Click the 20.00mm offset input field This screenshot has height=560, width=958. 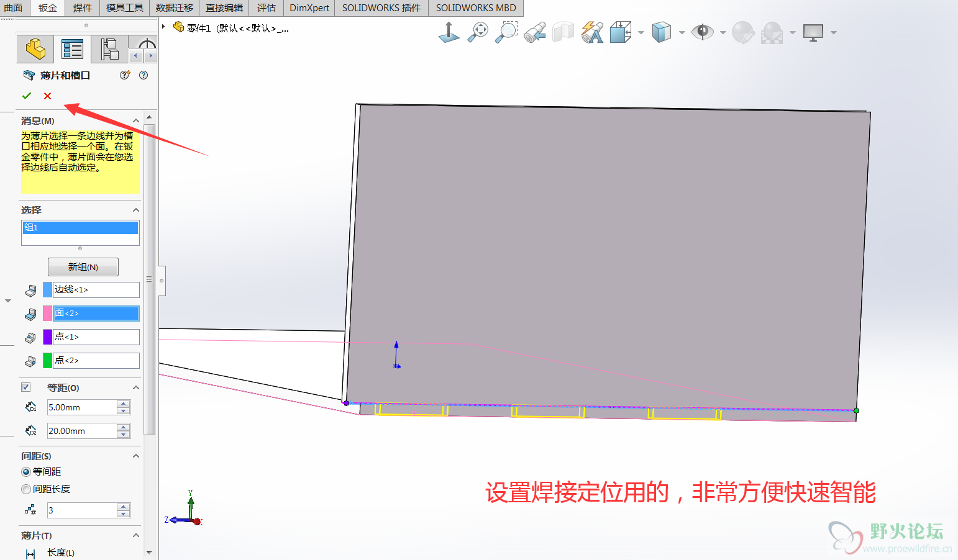pyautogui.click(x=82, y=431)
